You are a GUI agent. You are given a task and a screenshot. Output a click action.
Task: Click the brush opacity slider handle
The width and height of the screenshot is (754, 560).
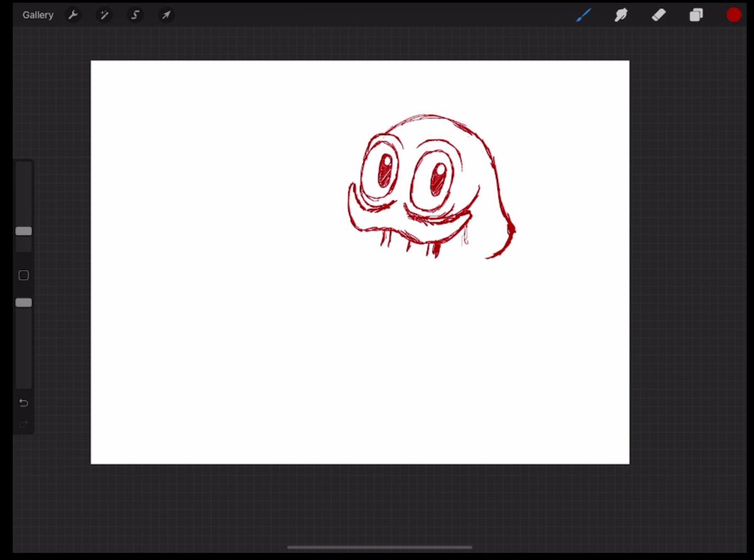tap(24, 303)
